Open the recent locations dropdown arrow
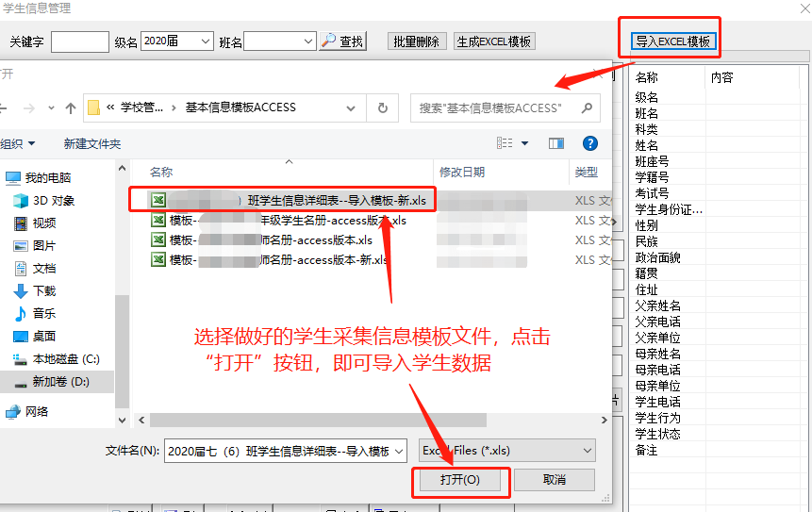 point(51,108)
